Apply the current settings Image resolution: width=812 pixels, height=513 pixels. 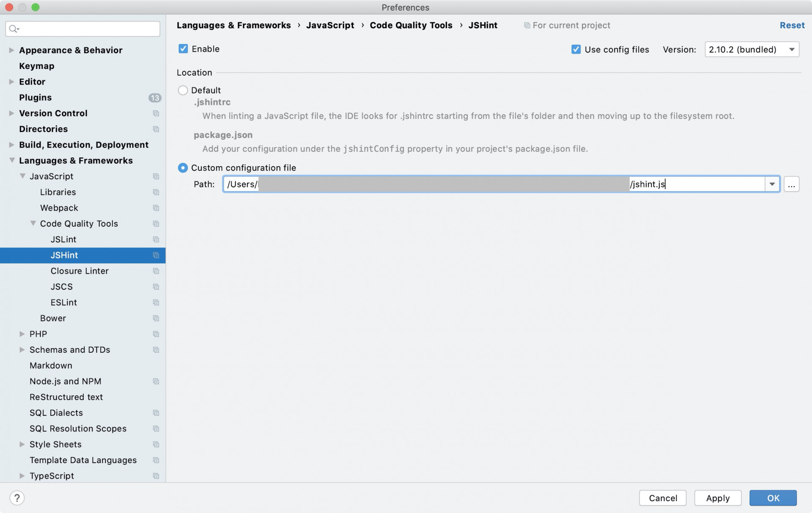coord(718,498)
